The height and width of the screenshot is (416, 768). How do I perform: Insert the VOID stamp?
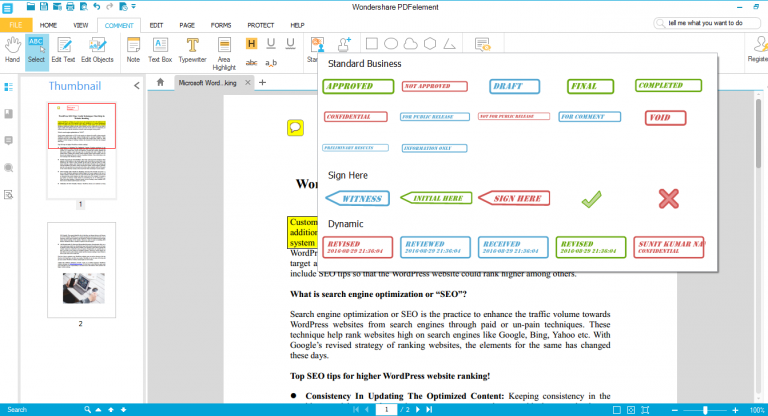click(665, 118)
